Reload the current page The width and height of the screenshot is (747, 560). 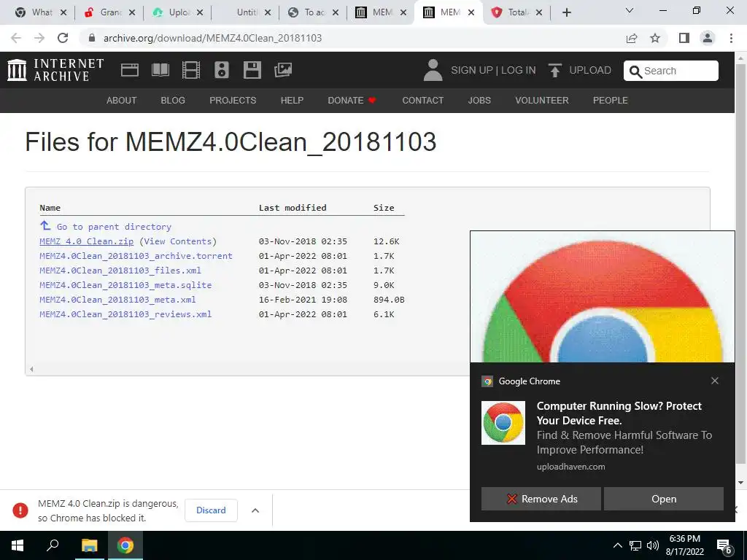[x=63, y=38]
